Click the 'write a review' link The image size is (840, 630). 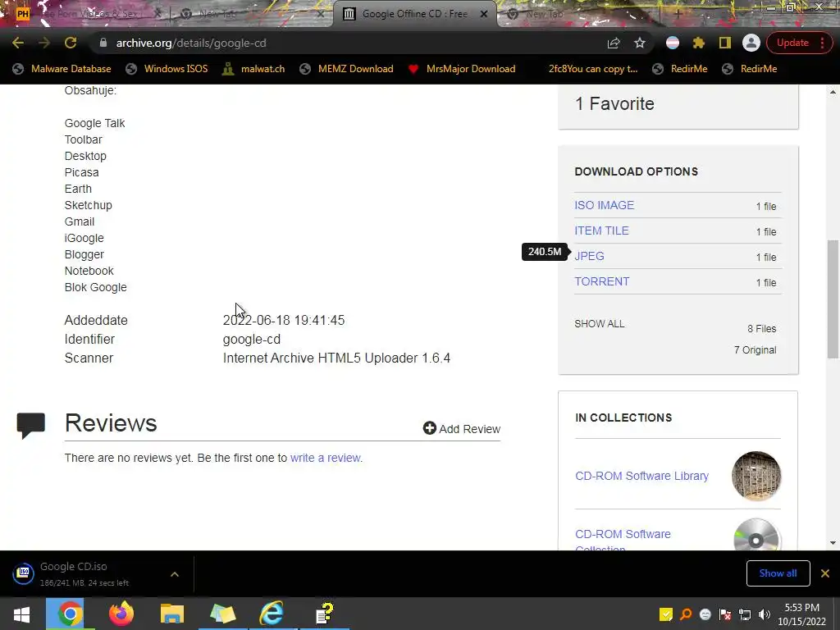(x=325, y=458)
